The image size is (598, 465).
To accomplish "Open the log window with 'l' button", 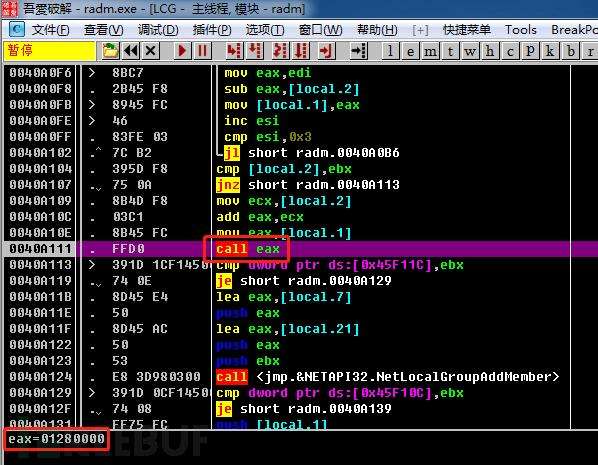I will tap(390, 51).
